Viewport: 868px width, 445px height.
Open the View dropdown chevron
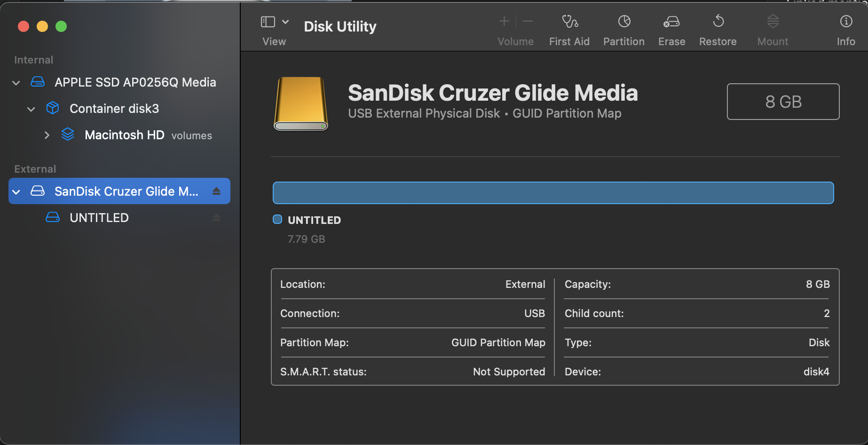(x=285, y=22)
